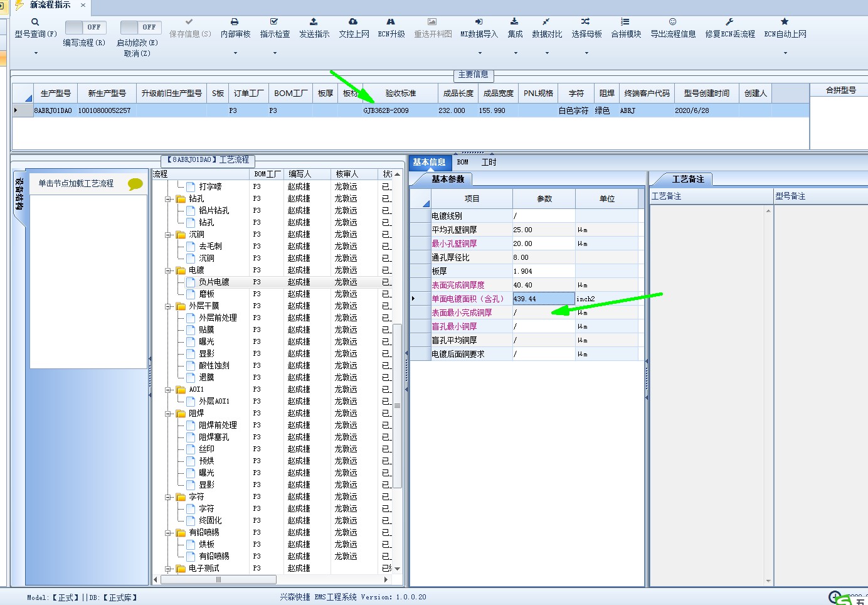
Task: Switch to 工时 tab
Action: point(489,163)
